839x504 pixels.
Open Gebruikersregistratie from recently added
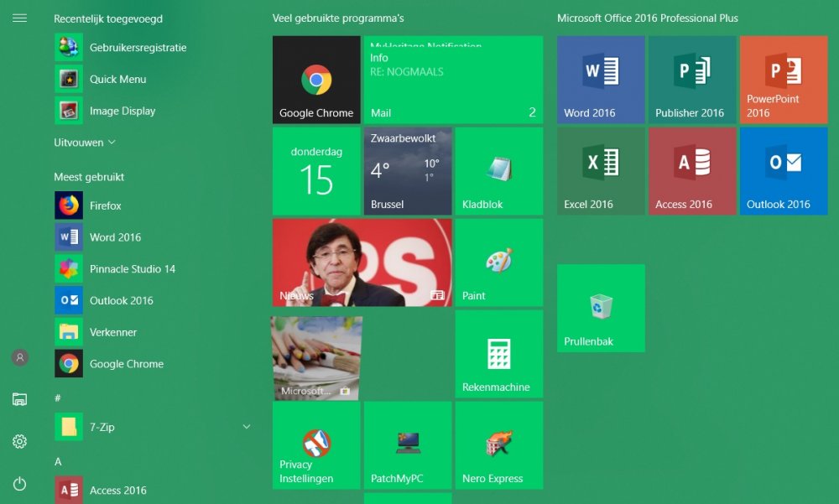point(153,48)
